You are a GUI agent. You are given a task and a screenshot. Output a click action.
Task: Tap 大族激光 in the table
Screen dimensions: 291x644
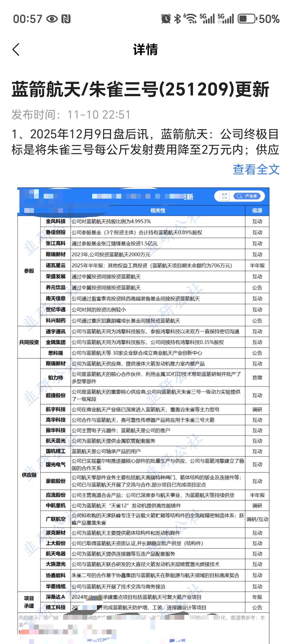click(56, 564)
